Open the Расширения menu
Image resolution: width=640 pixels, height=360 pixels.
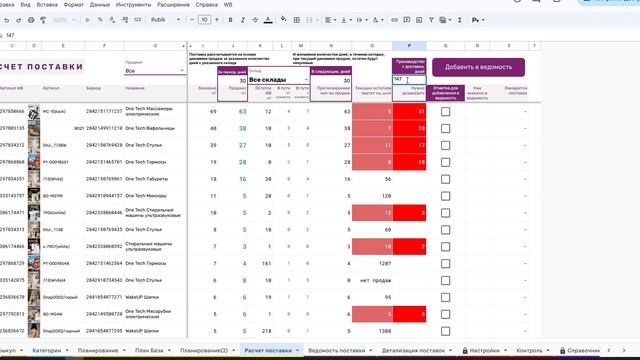click(173, 5)
